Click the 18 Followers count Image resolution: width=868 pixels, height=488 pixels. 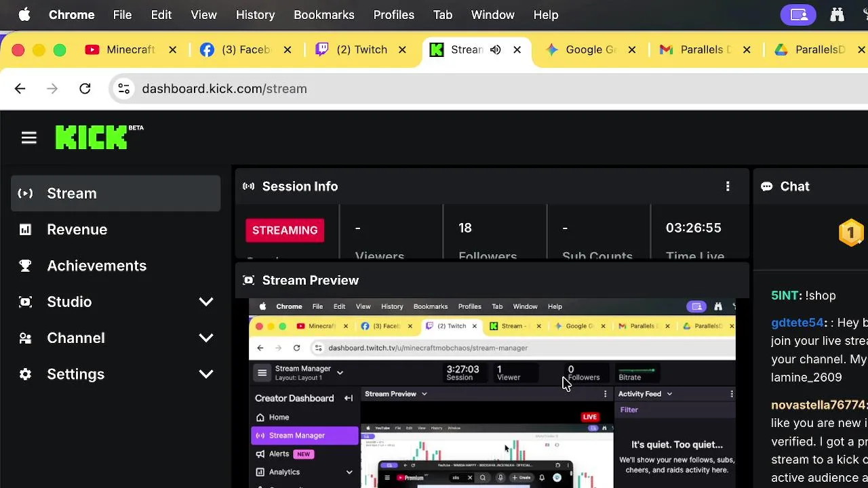465,228
